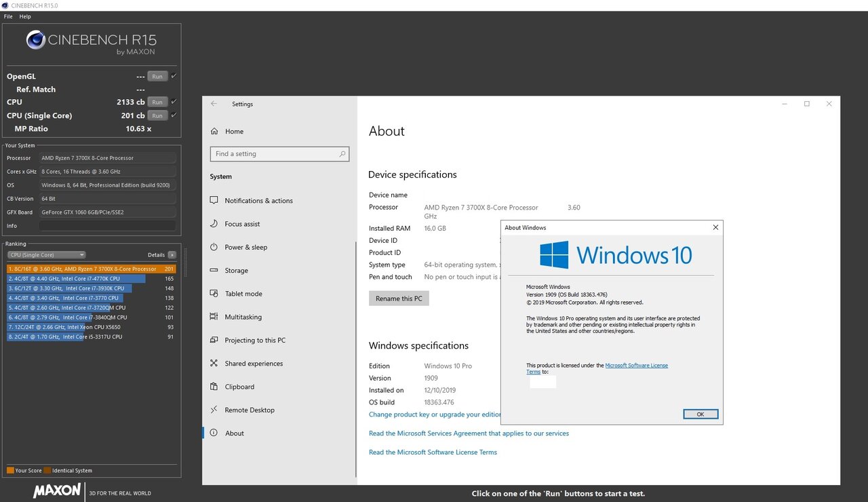This screenshot has height=502, width=868.
Task: Click the ranking Details arrow button
Action: (172, 255)
